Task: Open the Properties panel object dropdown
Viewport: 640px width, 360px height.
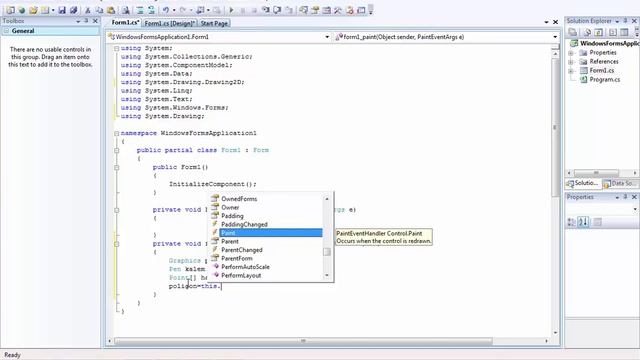Action: point(635,209)
